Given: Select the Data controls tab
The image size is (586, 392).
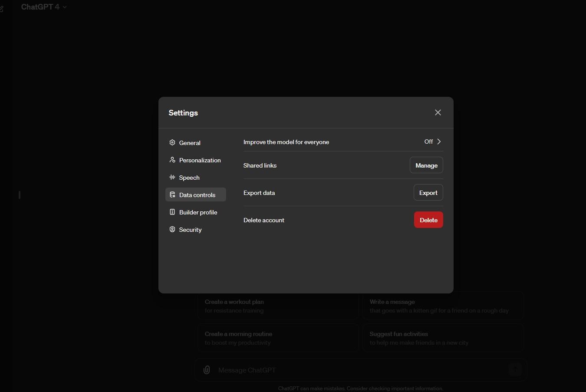Looking at the screenshot, I should [196, 194].
